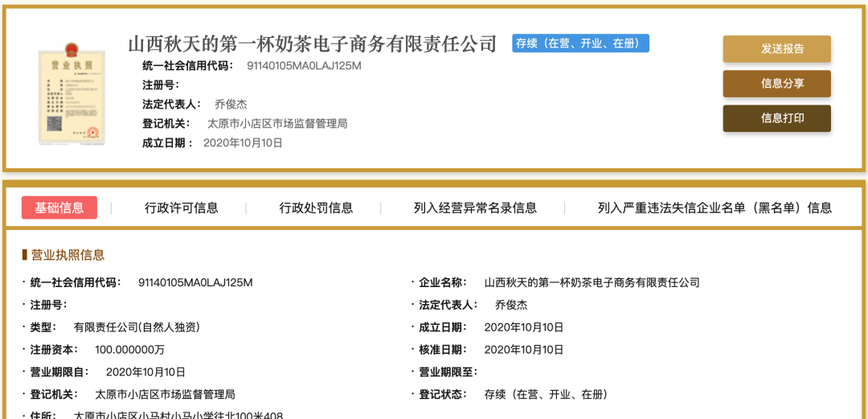This screenshot has width=868, height=419.
Task: Open the 行政处罚信息 tab
Action: tap(316, 207)
